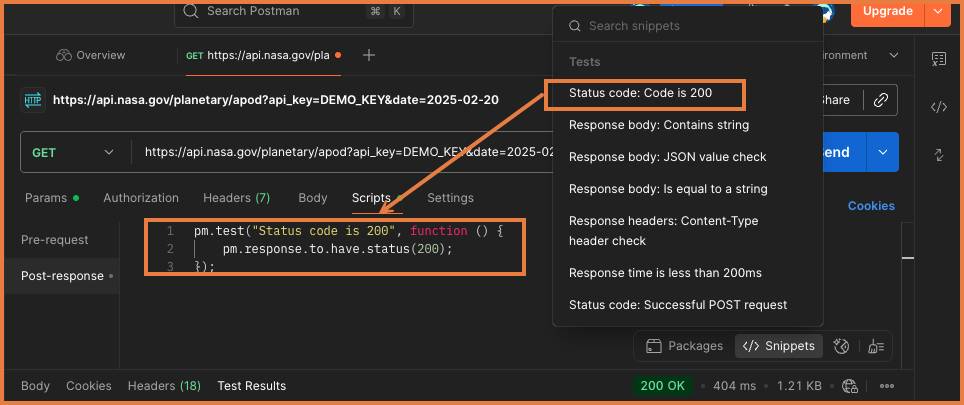Add a new request tab
This screenshot has width=964, height=405.
(x=368, y=55)
